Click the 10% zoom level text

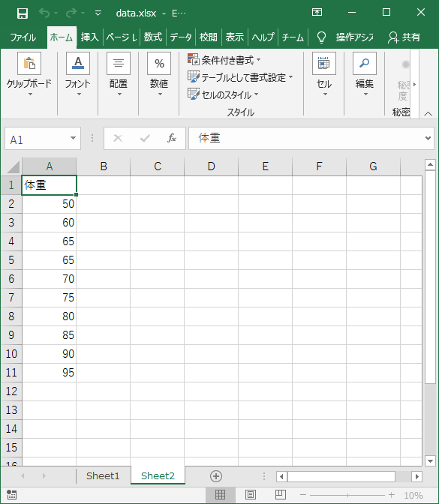pos(413,495)
